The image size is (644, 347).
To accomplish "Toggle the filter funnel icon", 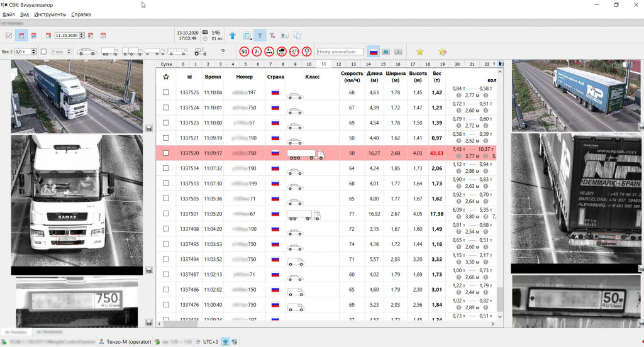I will pos(260,36).
